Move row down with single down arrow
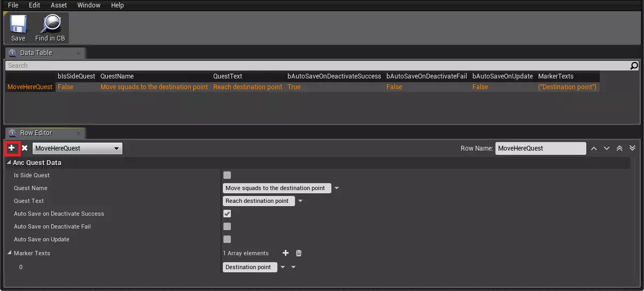The image size is (644, 291). [607, 148]
